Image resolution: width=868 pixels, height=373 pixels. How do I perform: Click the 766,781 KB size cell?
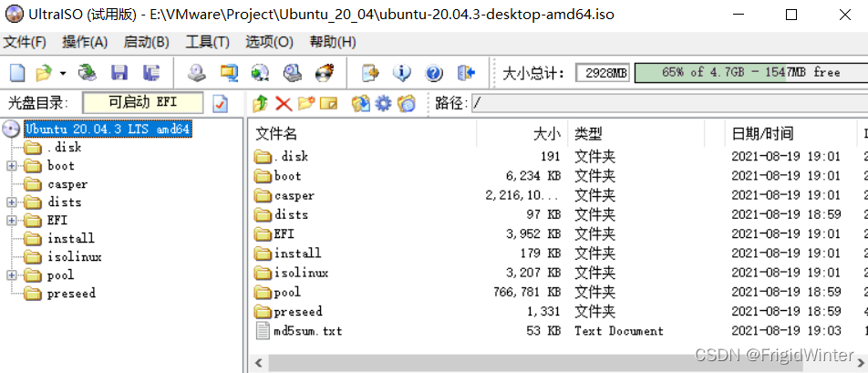pos(526,292)
